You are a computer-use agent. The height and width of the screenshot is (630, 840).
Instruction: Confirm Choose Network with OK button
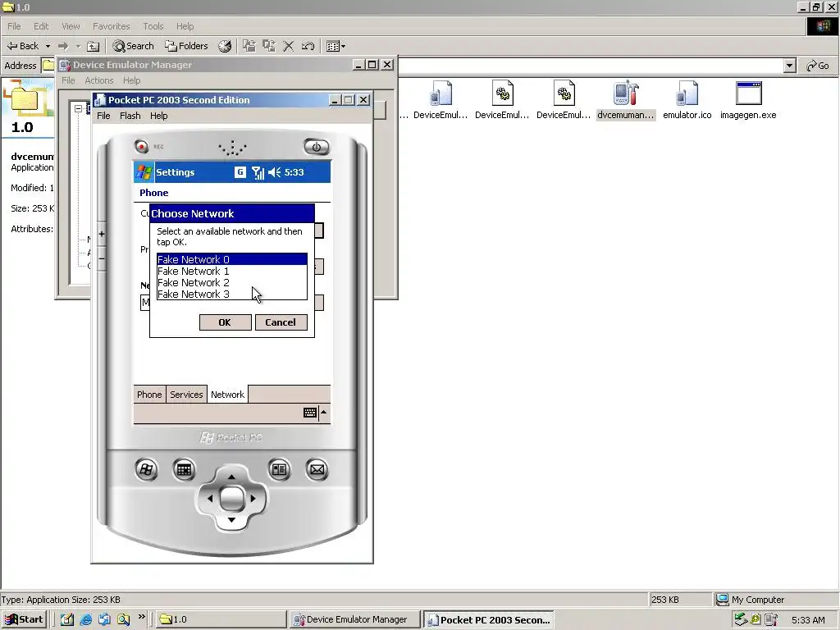point(225,322)
